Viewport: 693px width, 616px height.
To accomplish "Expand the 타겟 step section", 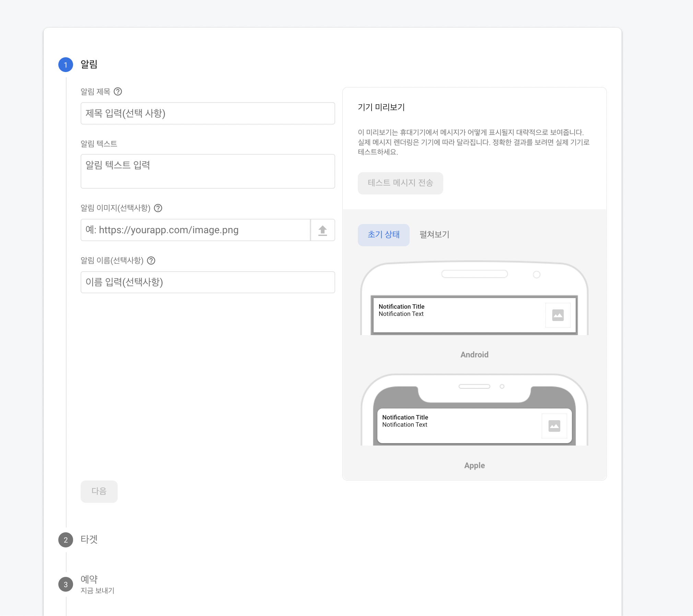I will coord(89,540).
